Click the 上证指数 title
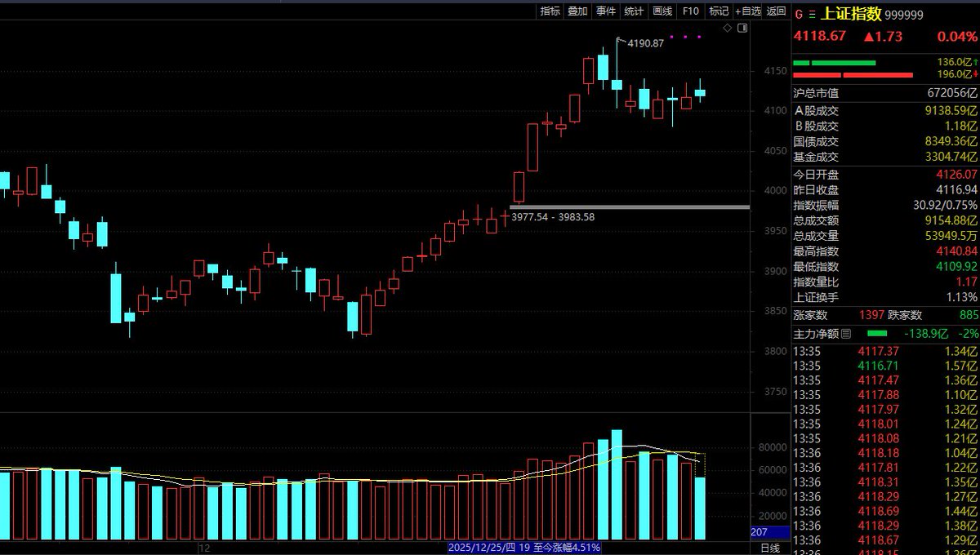This screenshot has height=555, width=980. [850, 14]
